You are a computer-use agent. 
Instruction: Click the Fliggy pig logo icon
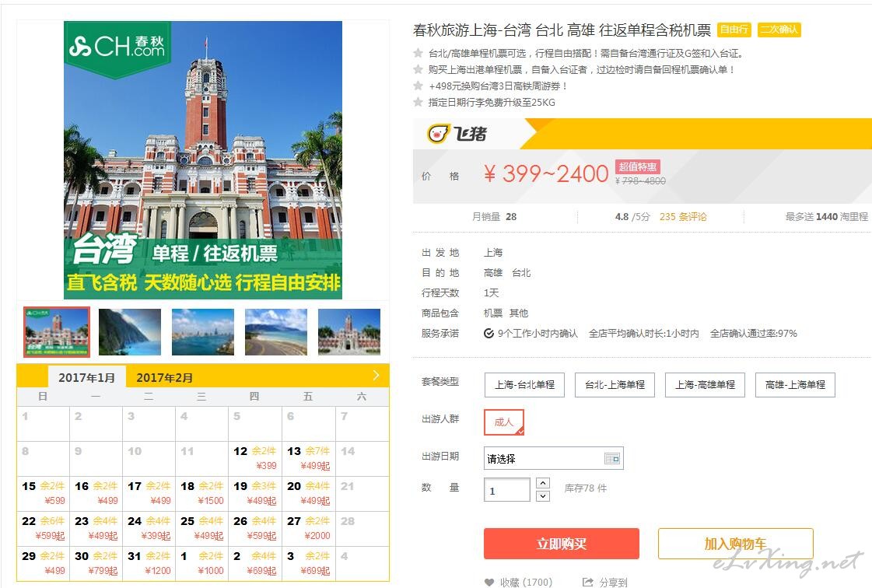pyautogui.click(x=439, y=134)
